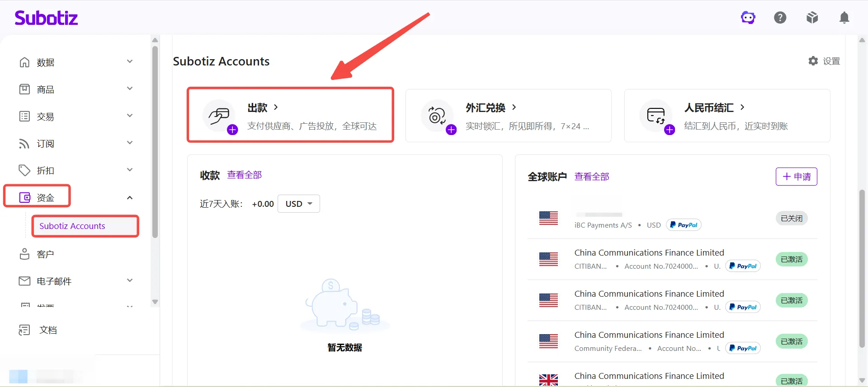The height and width of the screenshot is (387, 868).
Task: Click the 订阅 subscription feed icon
Action: (24, 144)
